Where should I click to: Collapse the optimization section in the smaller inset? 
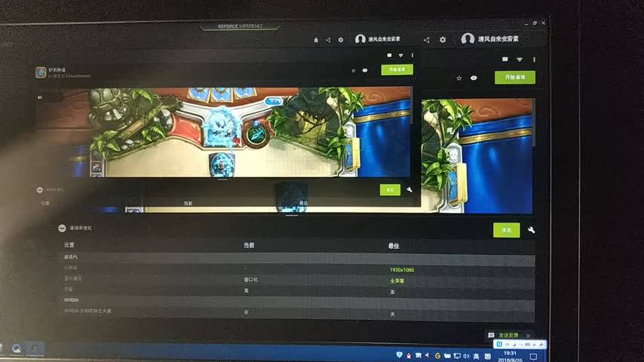pyautogui.click(x=39, y=190)
